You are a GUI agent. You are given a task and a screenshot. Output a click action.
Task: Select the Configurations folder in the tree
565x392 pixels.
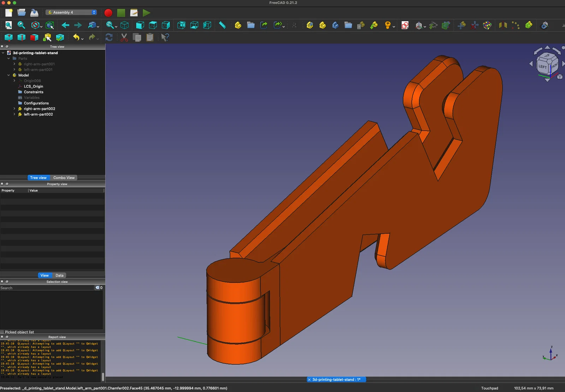click(36, 103)
